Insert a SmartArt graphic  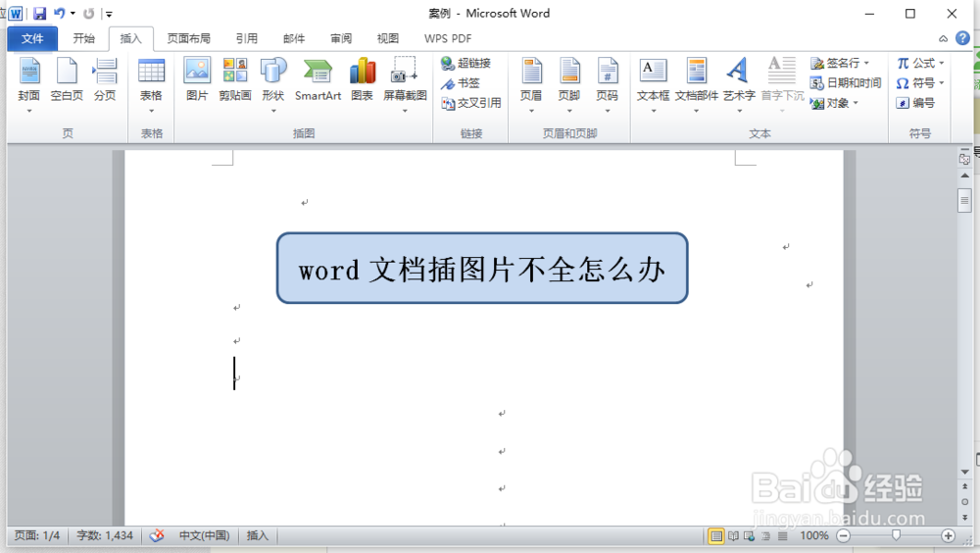tap(318, 79)
